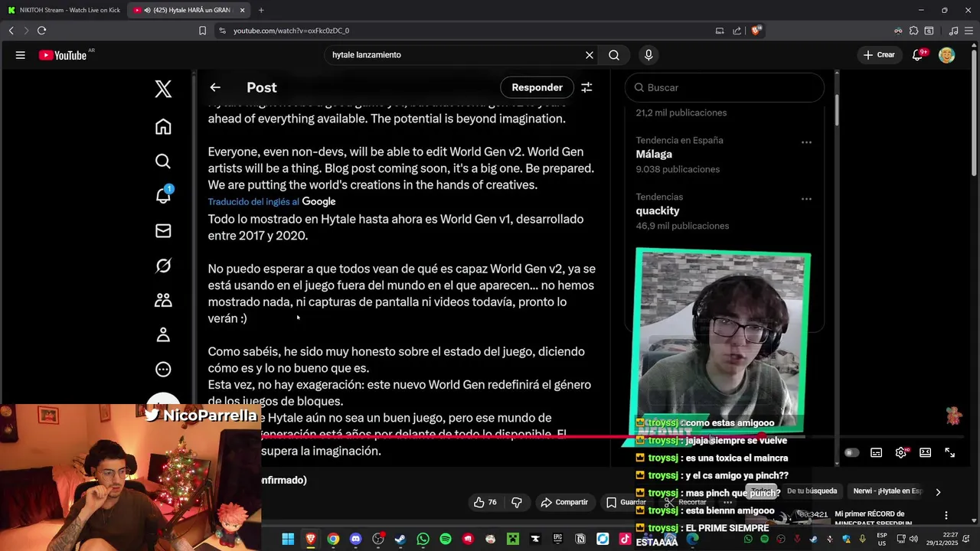Reload the page
Viewport: 980px width, 551px height.
41,31
